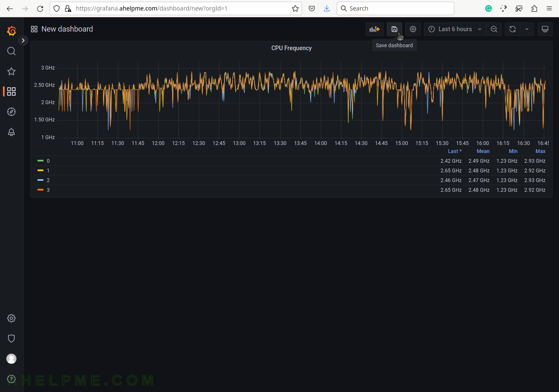The image size is (559, 392).
Task: Open the user profile avatar
Action: (x=11, y=359)
